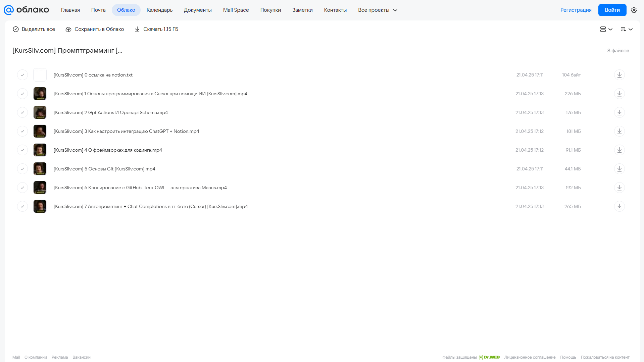The height and width of the screenshot is (362, 644).
Task: Download the Автопромптинг Chat Completions video
Action: point(619,206)
